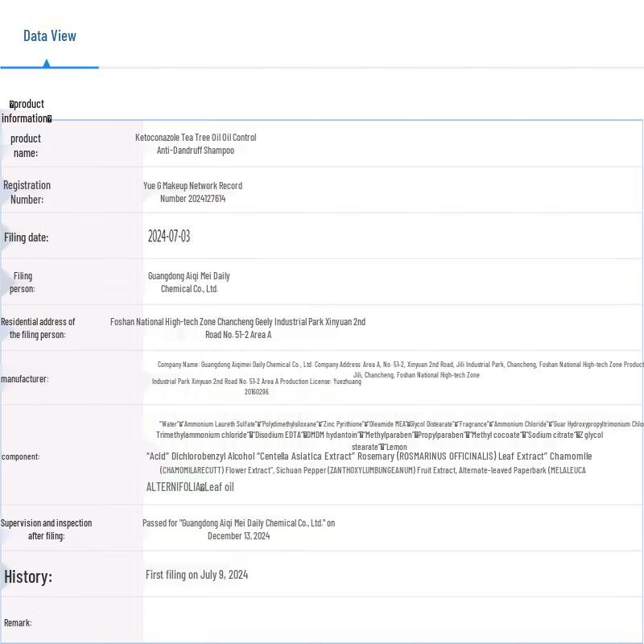Viewport: 644px width, 644px height.
Task: Click the manufacturer row label
Action: pyautogui.click(x=25, y=379)
